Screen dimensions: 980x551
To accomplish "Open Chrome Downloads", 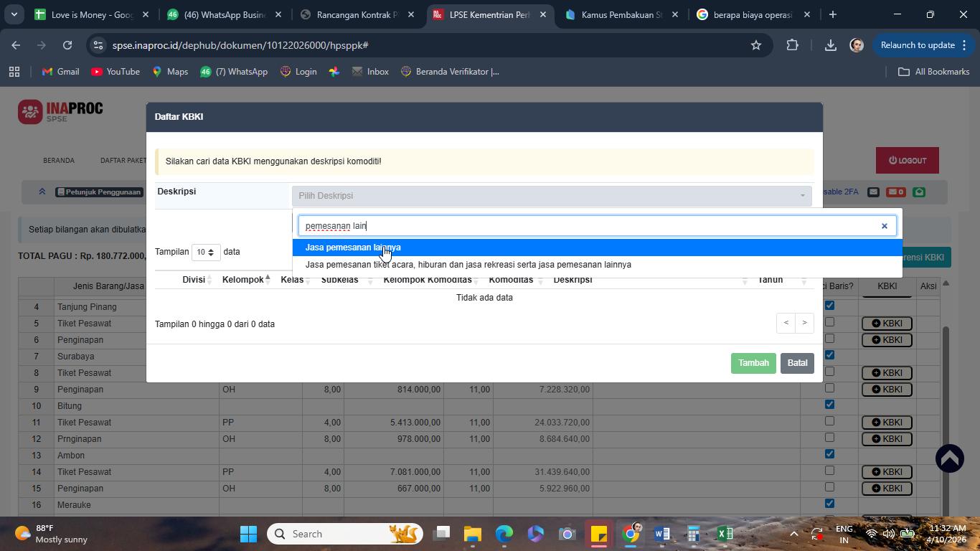I will (x=830, y=45).
